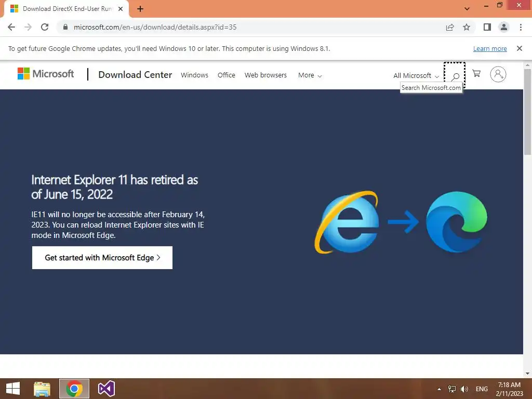Image resolution: width=532 pixels, height=399 pixels.
Task: Open the Windows nav item
Action: 194,75
